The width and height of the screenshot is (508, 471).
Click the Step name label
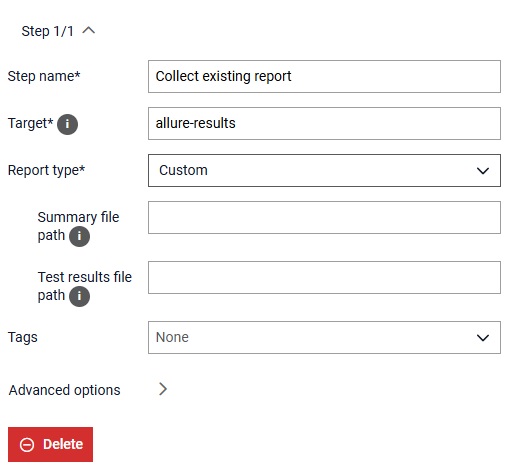click(x=44, y=76)
